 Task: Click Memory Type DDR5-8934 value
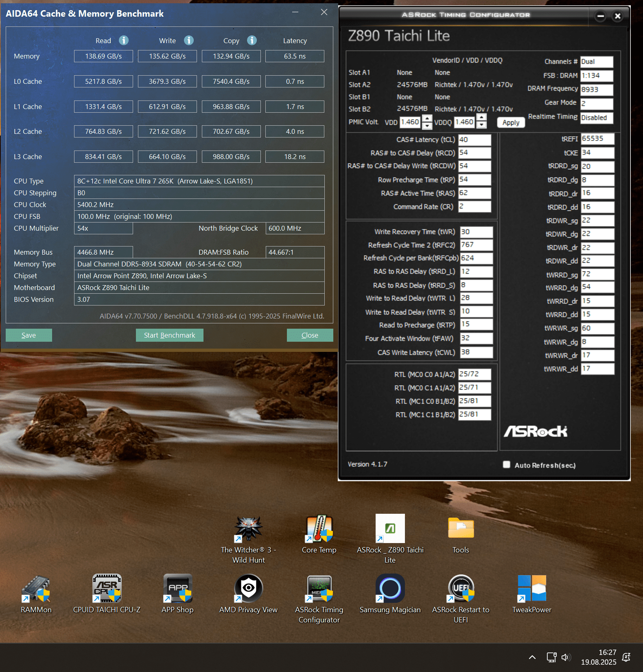click(x=199, y=264)
